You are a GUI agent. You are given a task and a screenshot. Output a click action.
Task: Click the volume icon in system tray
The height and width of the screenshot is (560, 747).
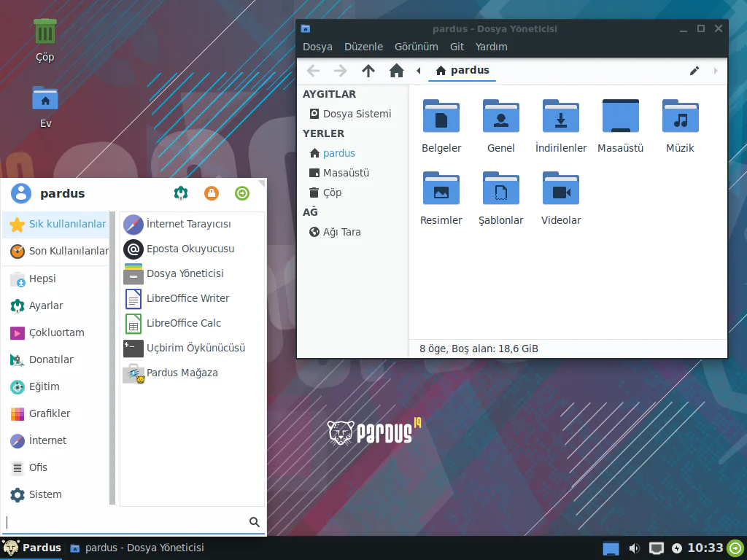click(x=635, y=548)
